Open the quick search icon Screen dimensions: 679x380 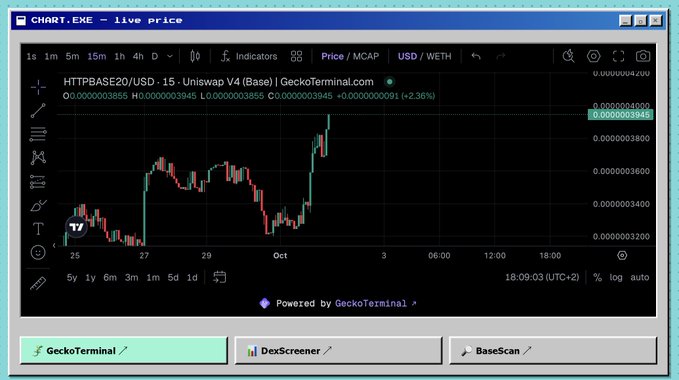[569, 56]
